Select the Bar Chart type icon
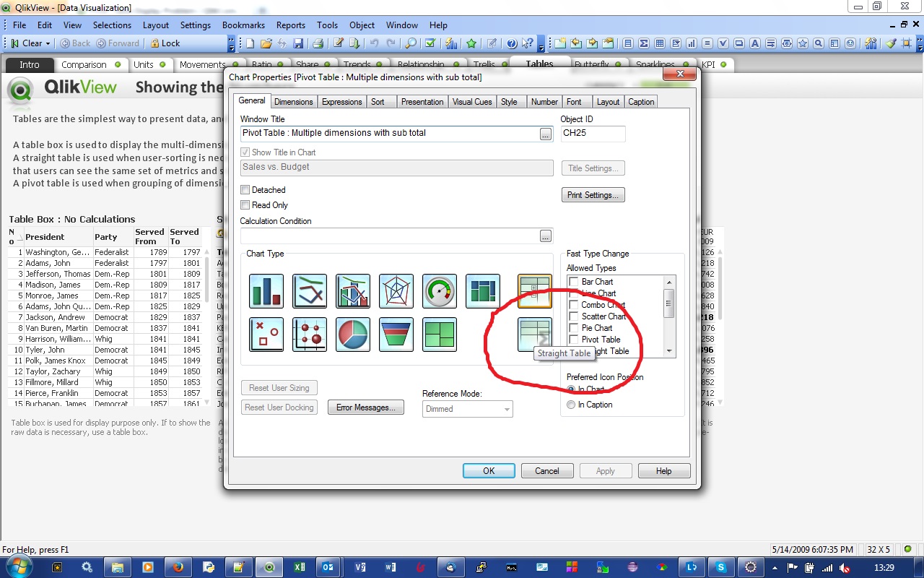This screenshot has height=578, width=924. pos(266,291)
